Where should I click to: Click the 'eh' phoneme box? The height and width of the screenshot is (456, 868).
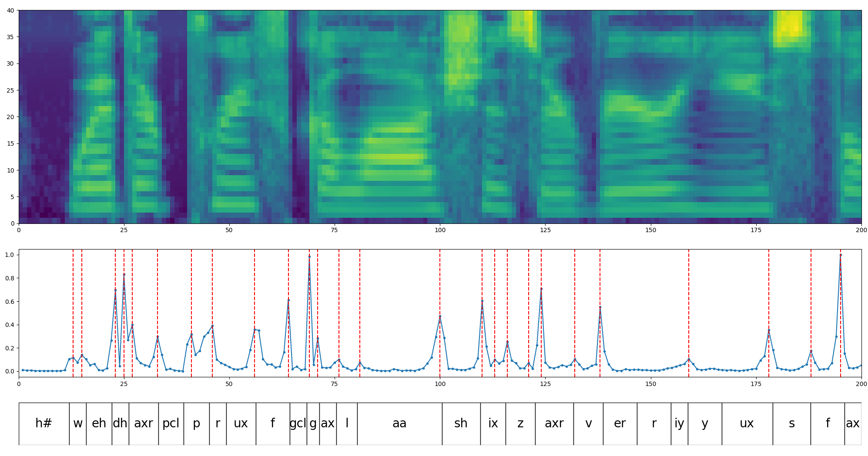click(99, 423)
